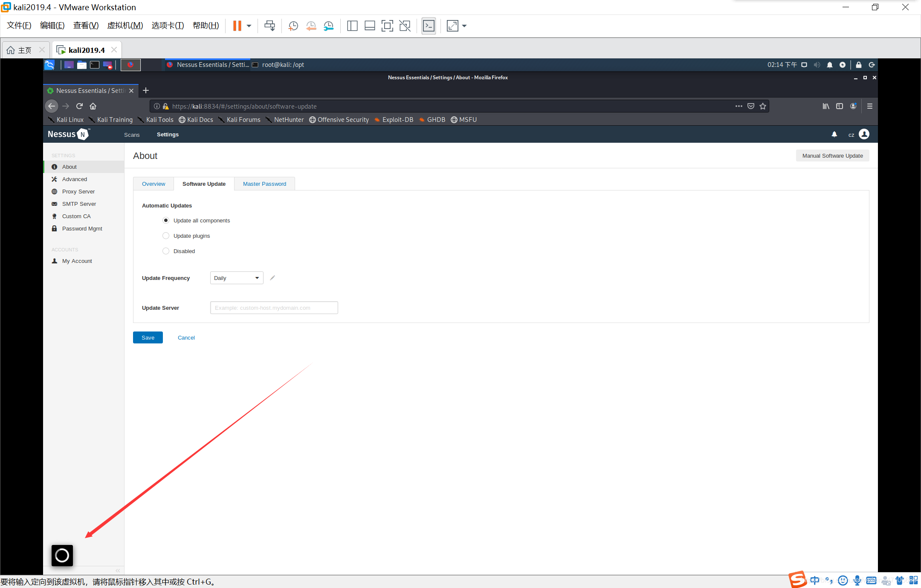Open the Scans menu in Nessus
The width and height of the screenshot is (921, 588).
[132, 135]
